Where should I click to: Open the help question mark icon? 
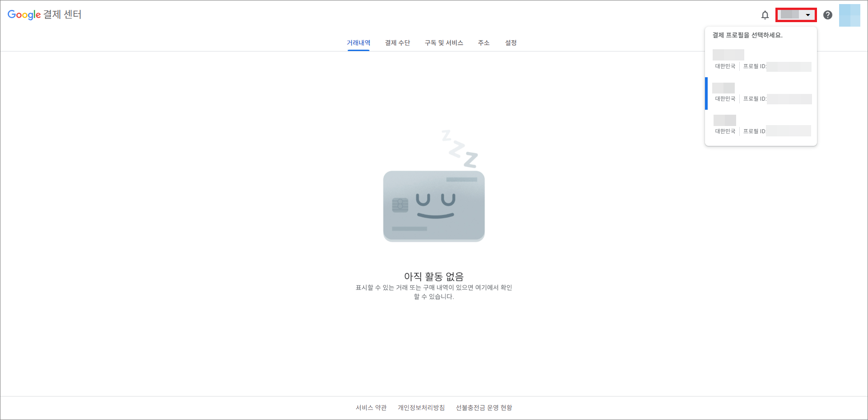coord(827,15)
